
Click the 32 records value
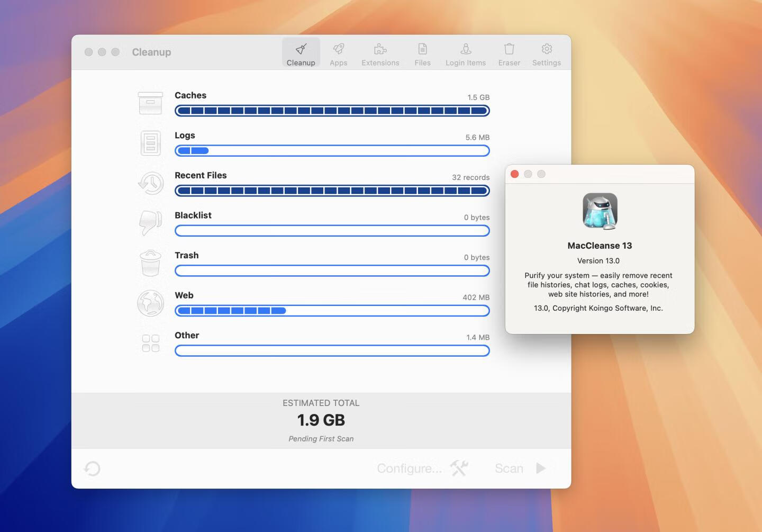point(470,177)
